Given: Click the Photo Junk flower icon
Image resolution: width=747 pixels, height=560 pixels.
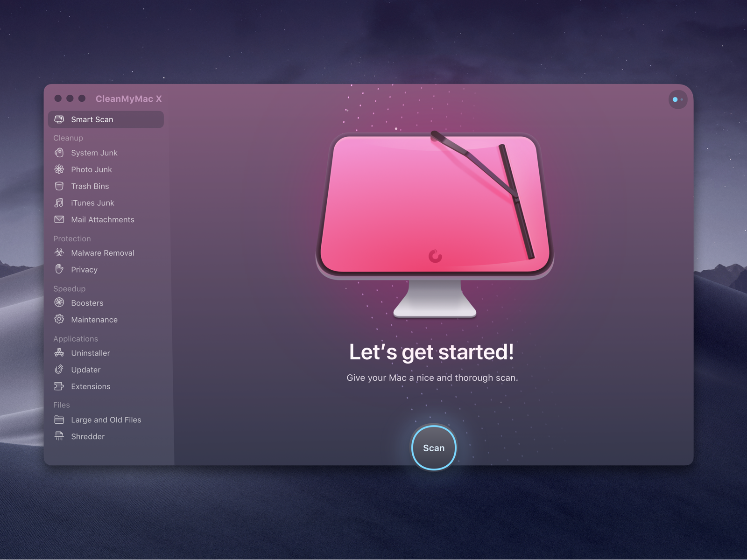Looking at the screenshot, I should point(59,169).
